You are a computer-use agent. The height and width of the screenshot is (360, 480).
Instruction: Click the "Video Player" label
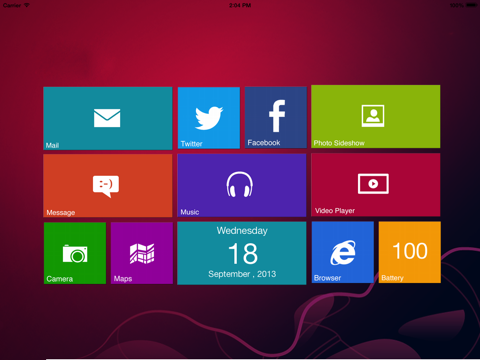[335, 211]
